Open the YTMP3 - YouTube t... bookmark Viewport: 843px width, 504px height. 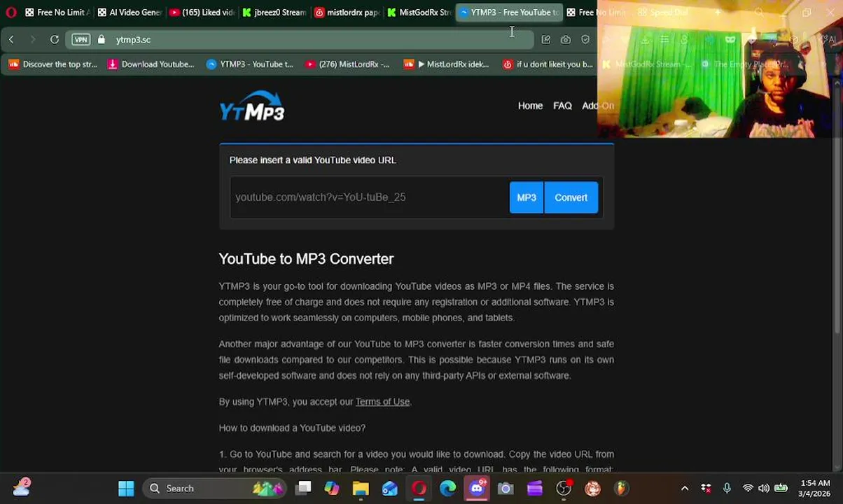coord(250,64)
